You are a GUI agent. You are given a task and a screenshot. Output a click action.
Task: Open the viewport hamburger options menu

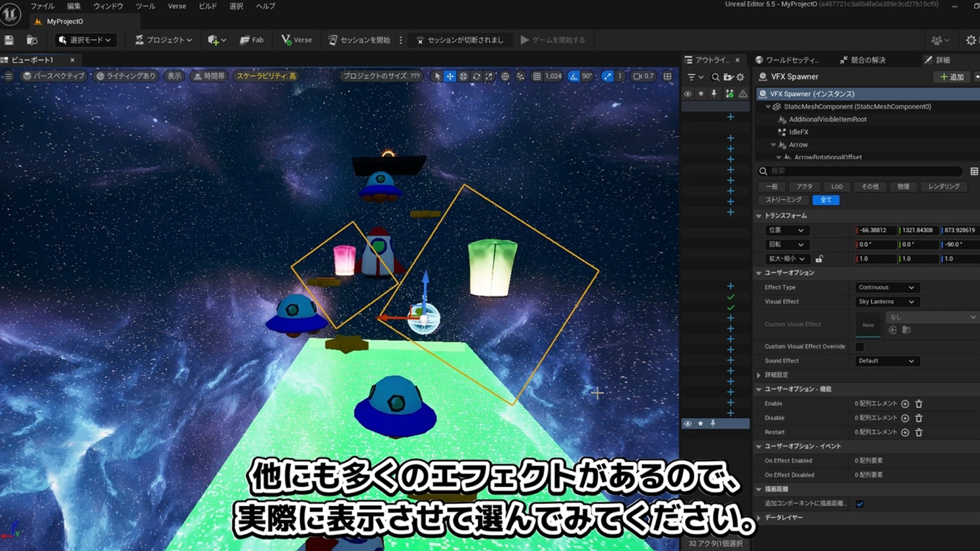[x=9, y=76]
